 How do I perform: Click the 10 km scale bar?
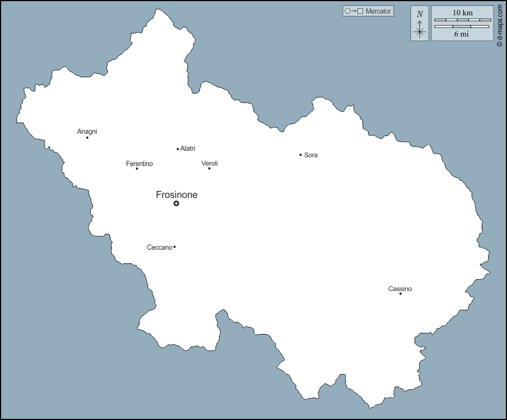[x=462, y=20]
